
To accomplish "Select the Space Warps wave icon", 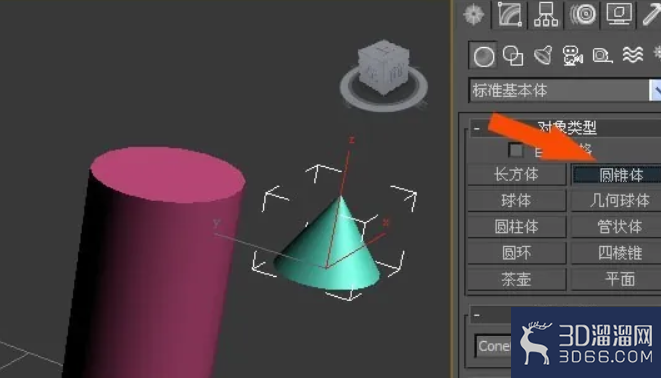I will [x=633, y=55].
